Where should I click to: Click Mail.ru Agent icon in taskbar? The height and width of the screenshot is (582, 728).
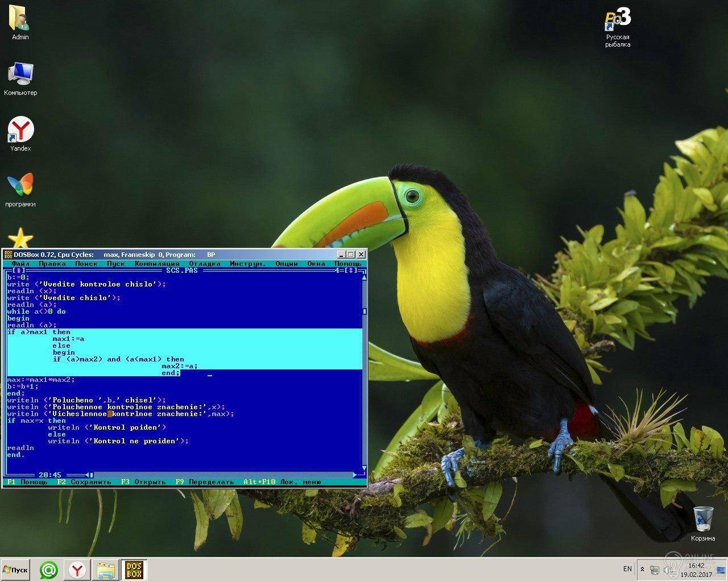(49, 569)
